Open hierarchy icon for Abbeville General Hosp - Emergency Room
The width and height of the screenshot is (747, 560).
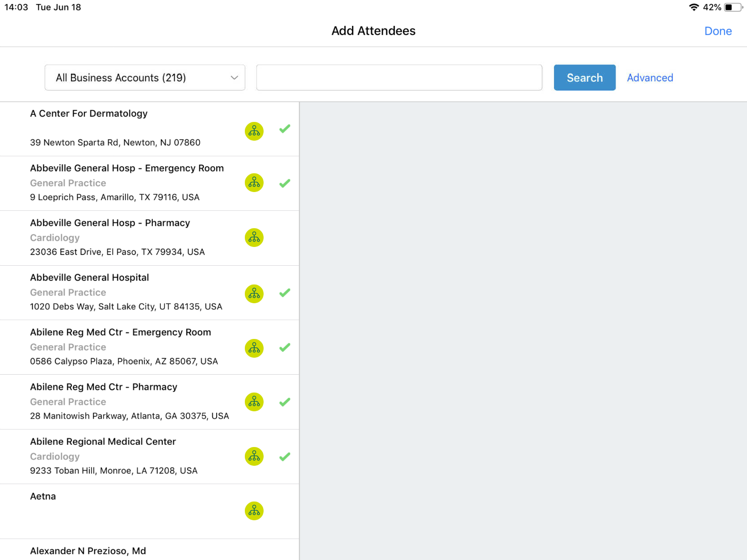coord(254,183)
